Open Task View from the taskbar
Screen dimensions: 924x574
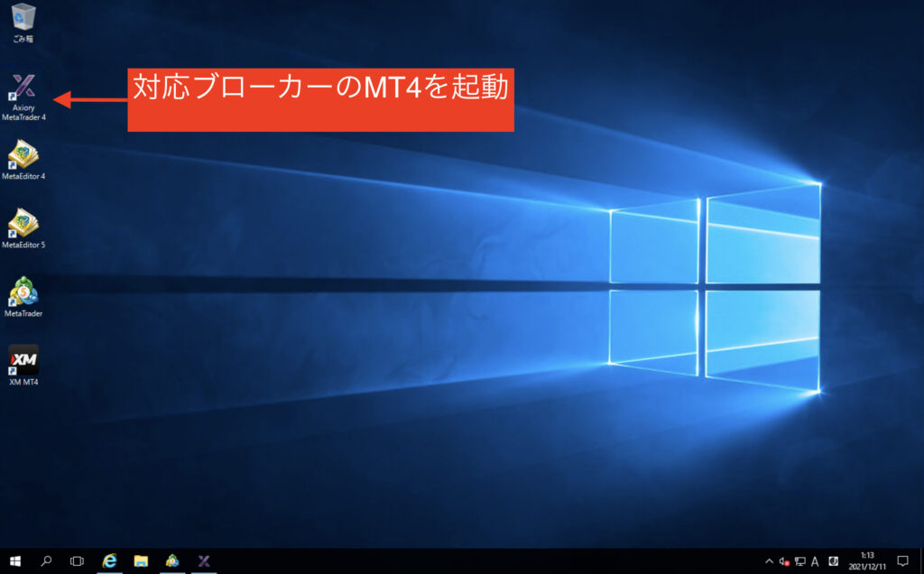[78, 560]
